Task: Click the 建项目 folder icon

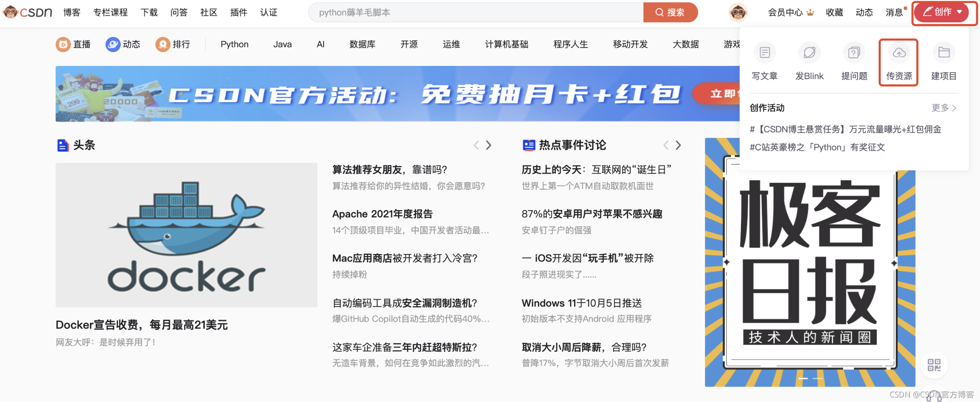Action: 944,53
